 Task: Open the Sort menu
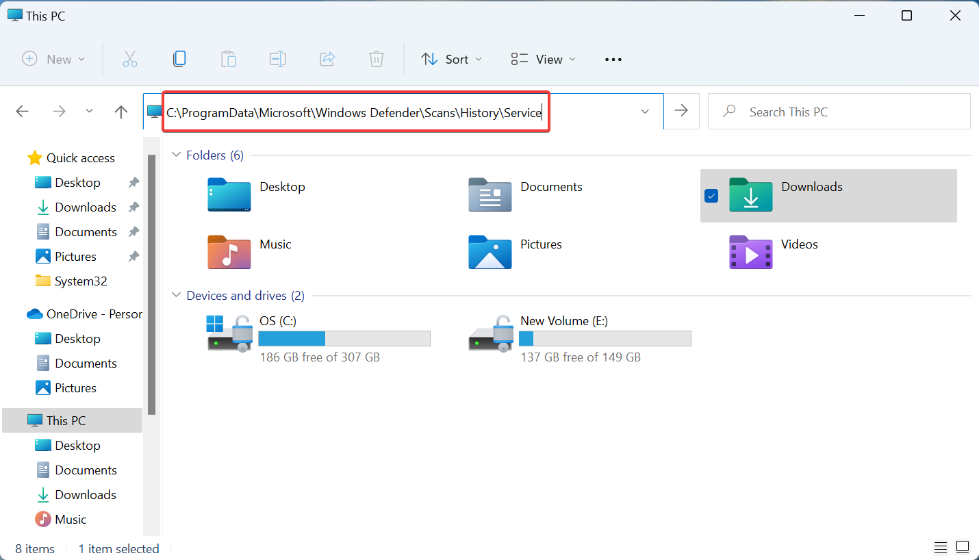tap(451, 59)
